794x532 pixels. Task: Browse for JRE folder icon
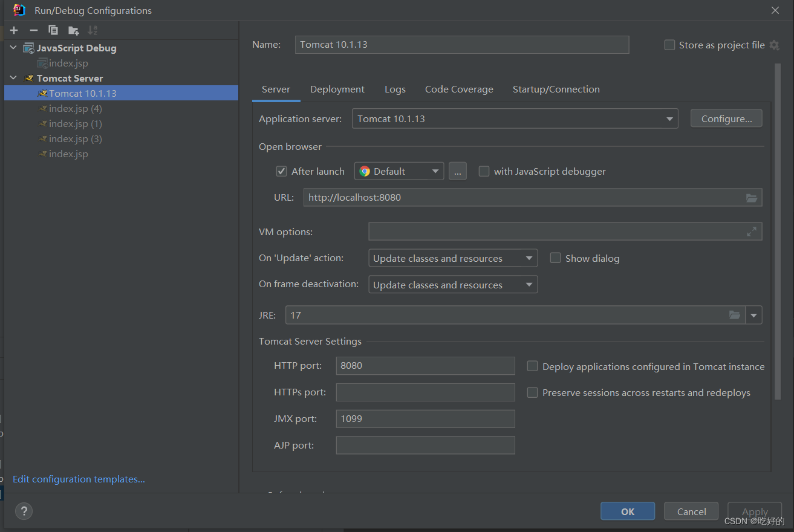(x=735, y=315)
